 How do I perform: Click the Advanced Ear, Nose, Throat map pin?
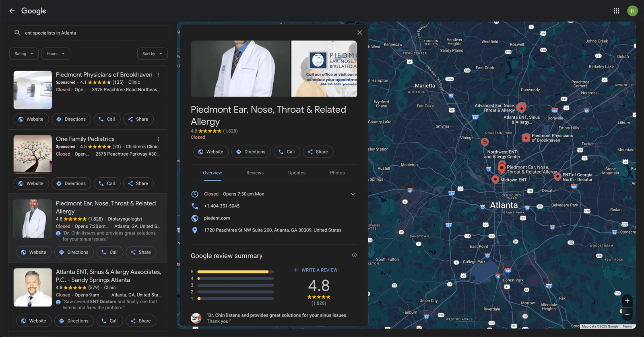(522, 107)
